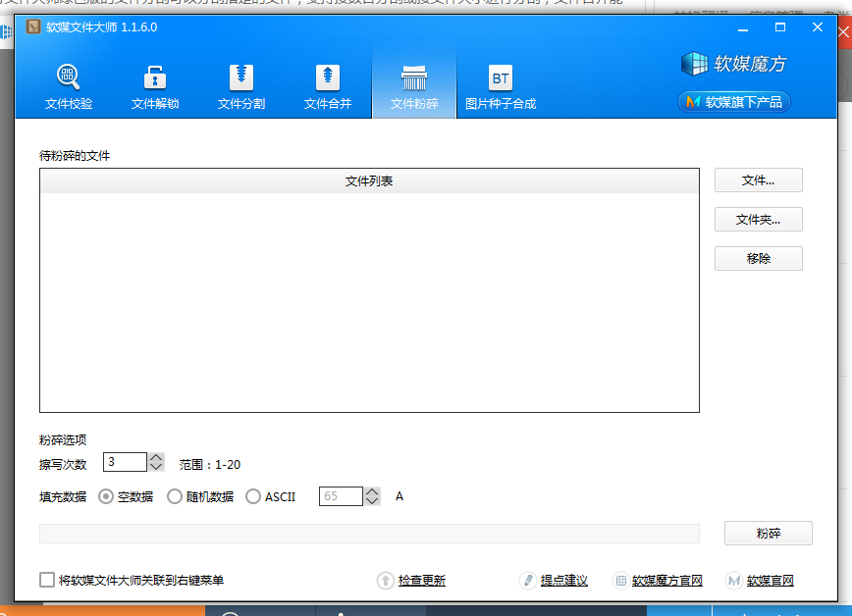Increase 擦写次数 with the up arrow
This screenshot has width=852, height=616.
pos(156,457)
